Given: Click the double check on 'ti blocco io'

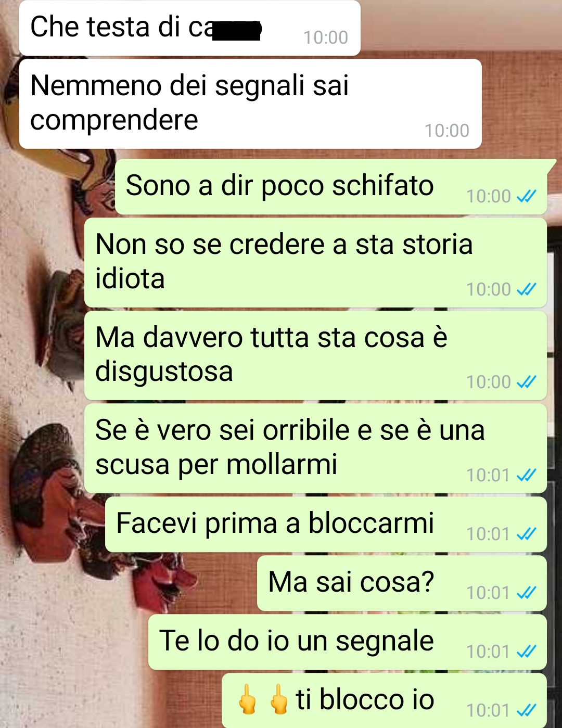Looking at the screenshot, I should tap(526, 710).
